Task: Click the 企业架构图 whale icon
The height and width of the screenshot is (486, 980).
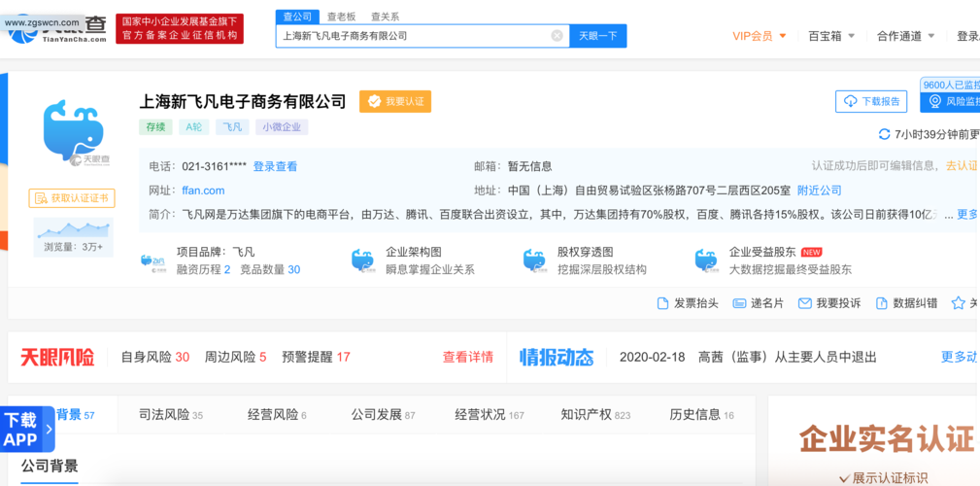Action: [362, 260]
